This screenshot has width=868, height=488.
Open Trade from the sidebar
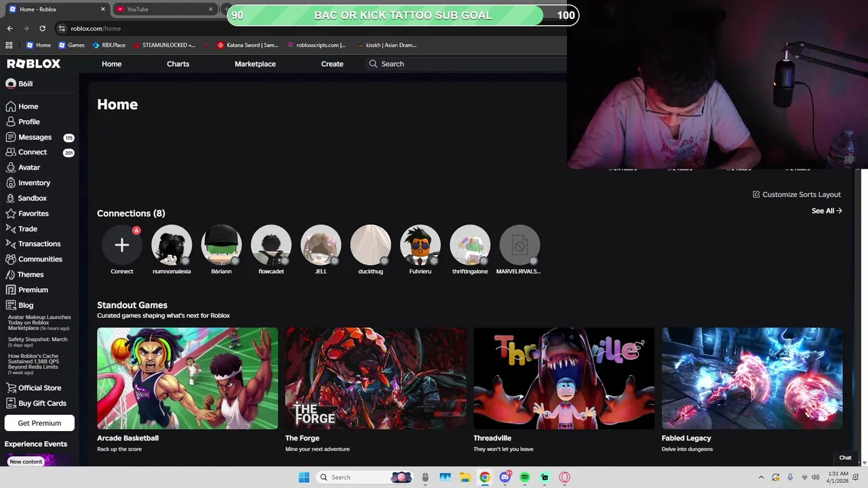[x=21, y=229]
